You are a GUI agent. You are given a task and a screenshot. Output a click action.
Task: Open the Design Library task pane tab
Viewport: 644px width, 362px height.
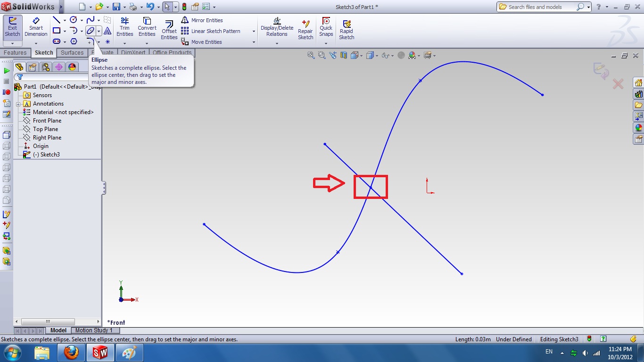(x=639, y=94)
